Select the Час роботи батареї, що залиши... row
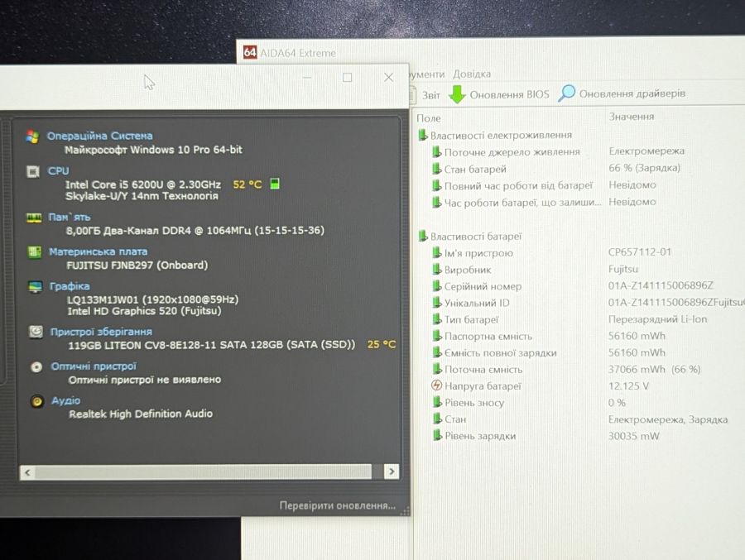745x560 pixels. click(517, 203)
